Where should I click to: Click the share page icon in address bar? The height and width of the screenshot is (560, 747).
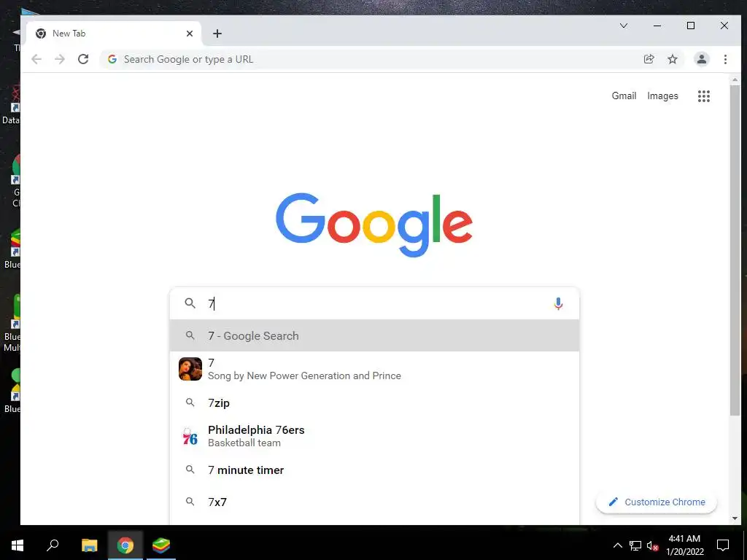(x=649, y=59)
